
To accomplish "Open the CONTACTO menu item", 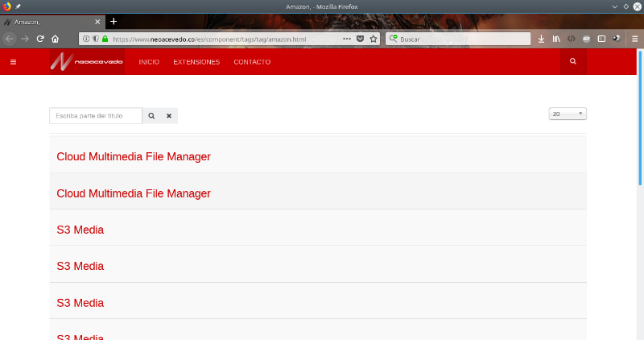I will (252, 62).
